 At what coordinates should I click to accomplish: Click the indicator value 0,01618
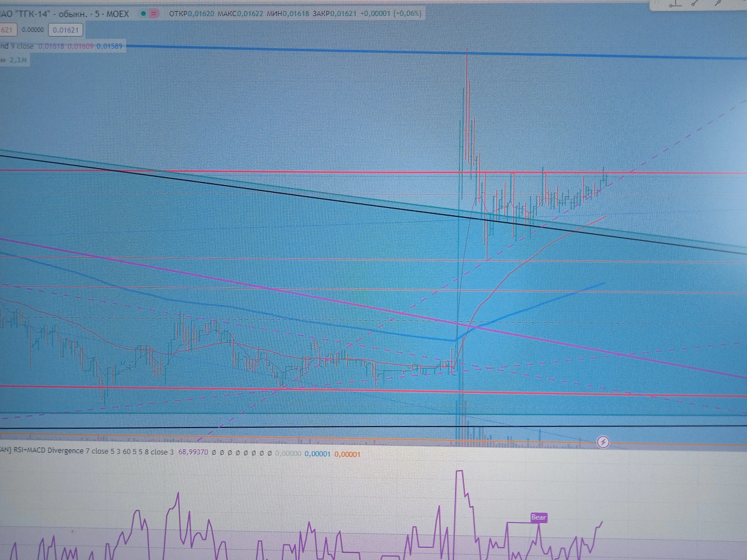tap(51, 46)
